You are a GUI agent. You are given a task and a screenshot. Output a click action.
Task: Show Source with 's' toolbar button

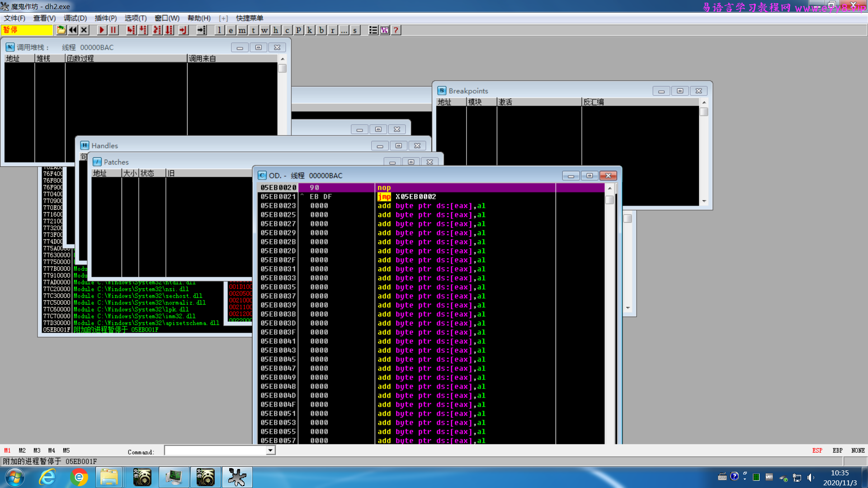pos(355,30)
